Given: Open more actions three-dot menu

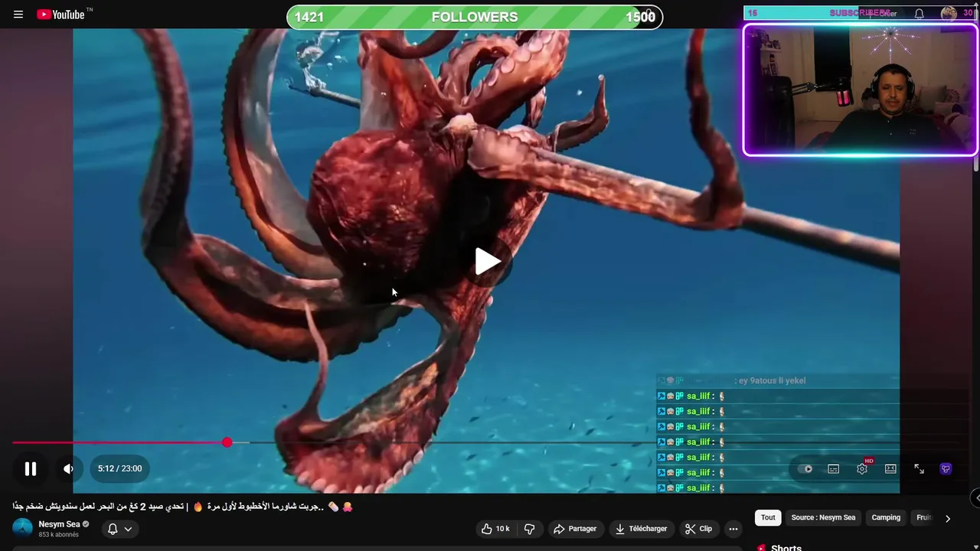Looking at the screenshot, I should [733, 529].
